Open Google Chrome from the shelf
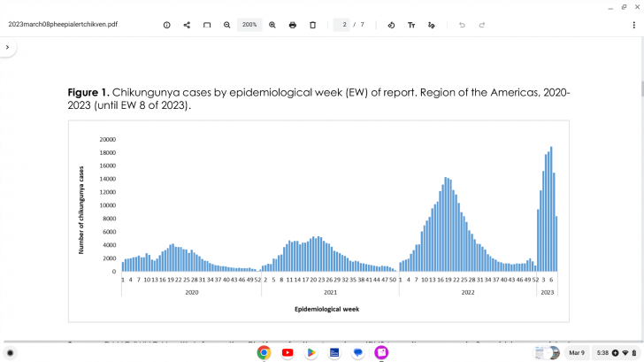This screenshot has height=362, width=644. 264,352
